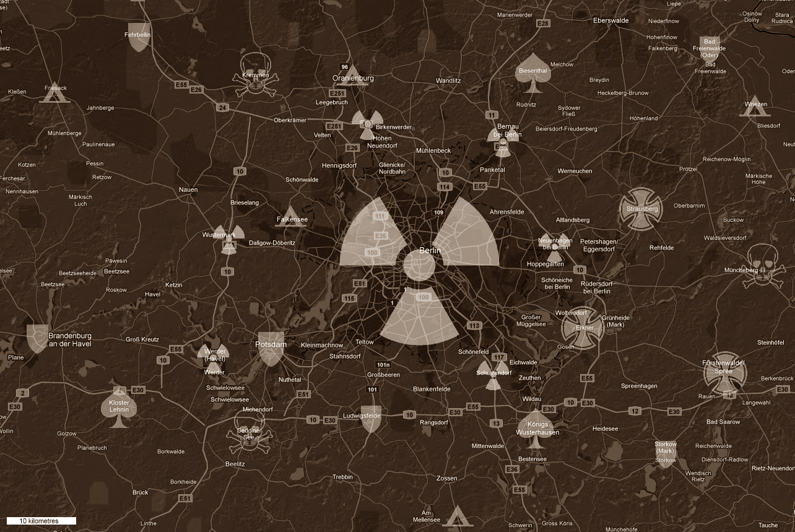This screenshot has height=532, width=795.
Task: Click the 10 kilometres scale bar
Action: [x=41, y=521]
